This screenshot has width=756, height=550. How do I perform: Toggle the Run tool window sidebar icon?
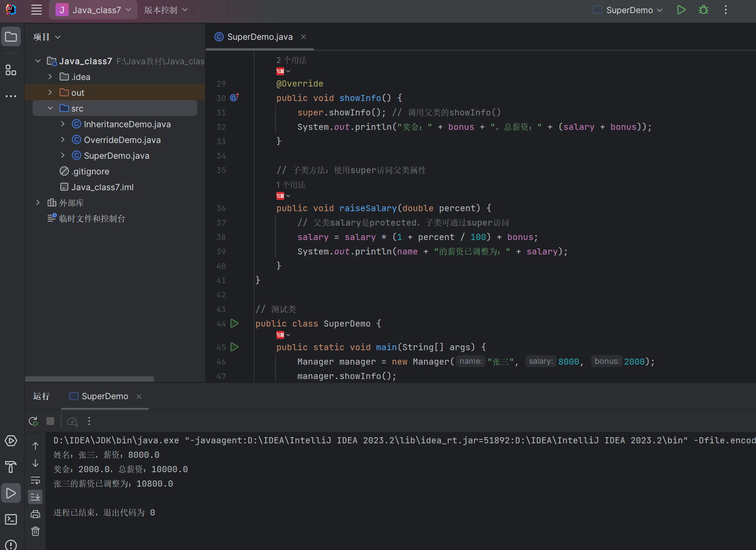tap(11, 493)
